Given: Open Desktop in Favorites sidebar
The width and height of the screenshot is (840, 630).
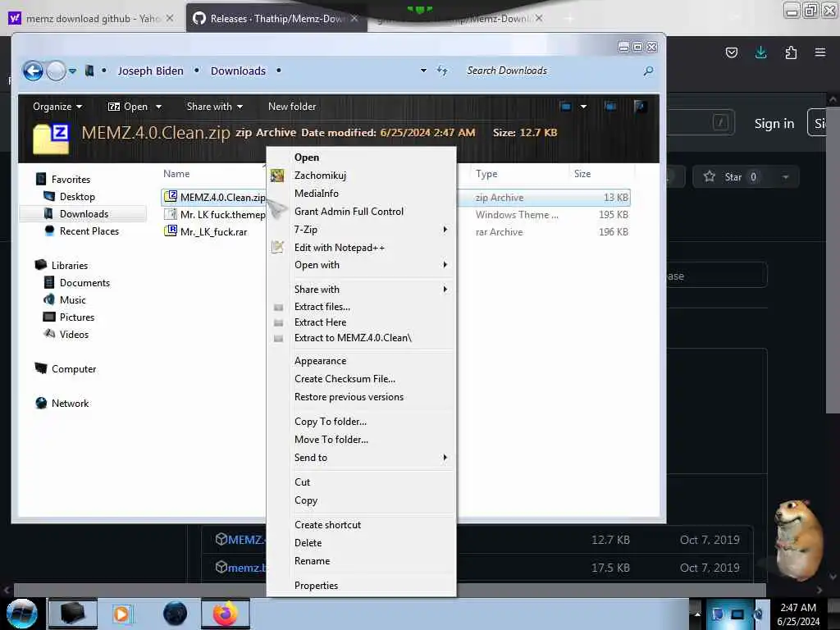Looking at the screenshot, I should [x=77, y=197].
